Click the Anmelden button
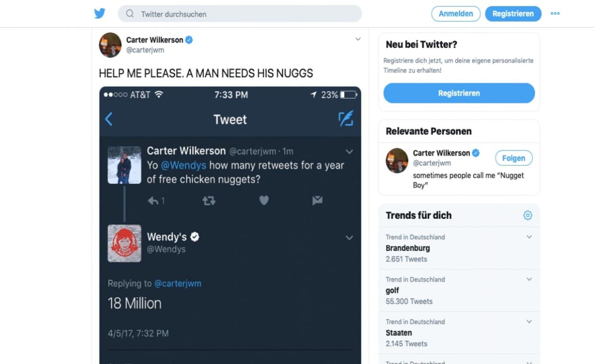The height and width of the screenshot is (364, 594). 456,14
